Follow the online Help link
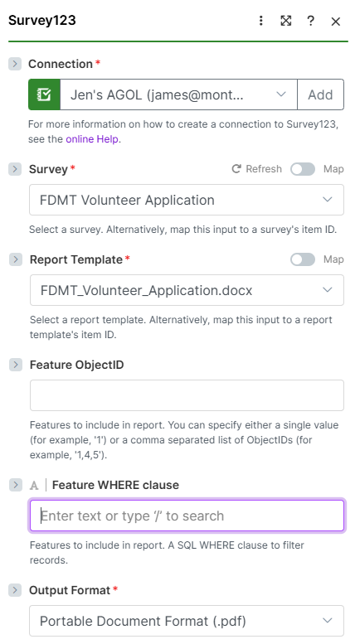This screenshot has width=355, height=644. (x=92, y=139)
